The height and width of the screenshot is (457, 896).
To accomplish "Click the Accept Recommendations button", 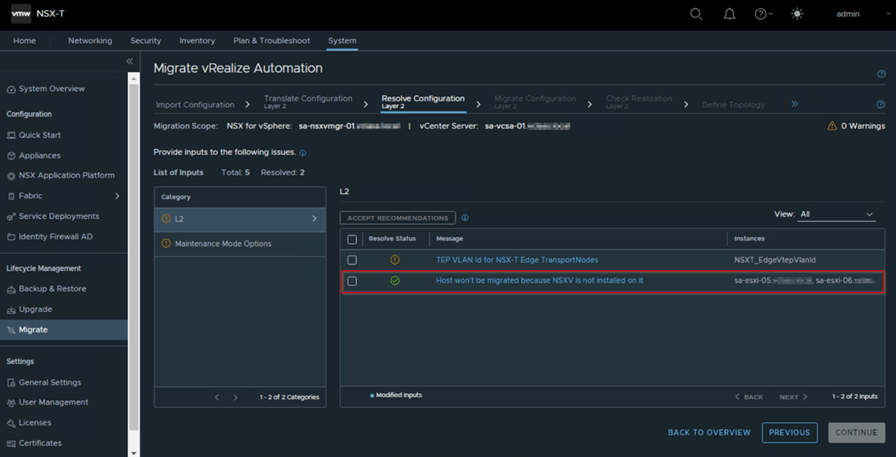I will click(x=398, y=217).
